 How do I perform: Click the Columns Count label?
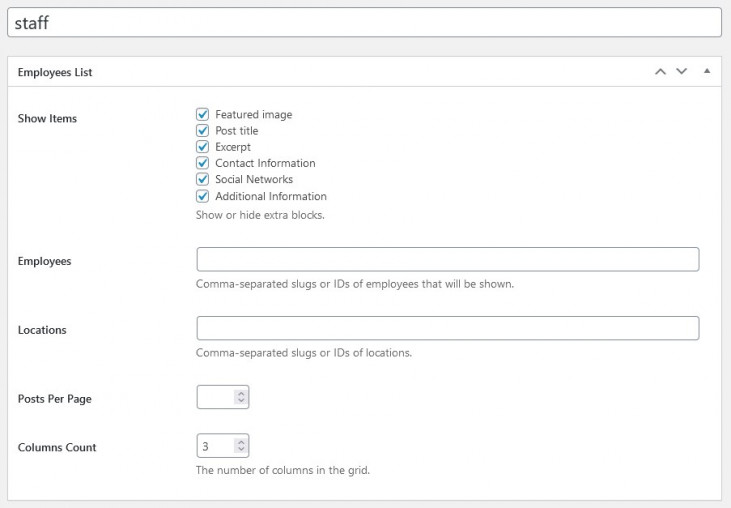pyautogui.click(x=57, y=447)
